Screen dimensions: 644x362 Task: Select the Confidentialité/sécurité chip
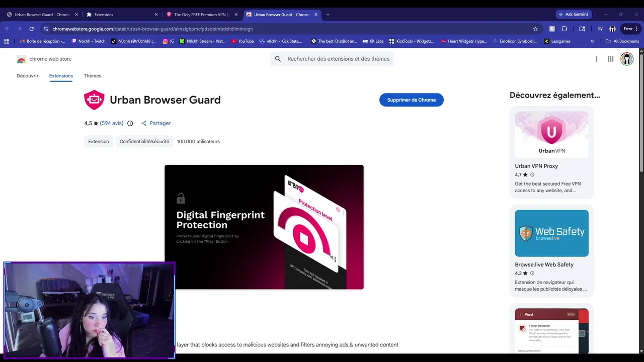144,142
